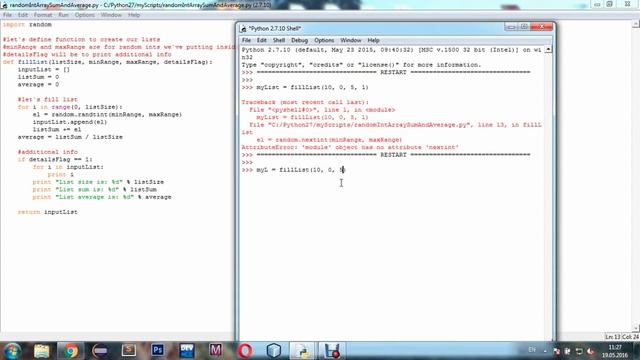Click the 'Traceback (most recent call last):' line
This screenshot has width=640, height=360.
pyautogui.click(x=305, y=102)
